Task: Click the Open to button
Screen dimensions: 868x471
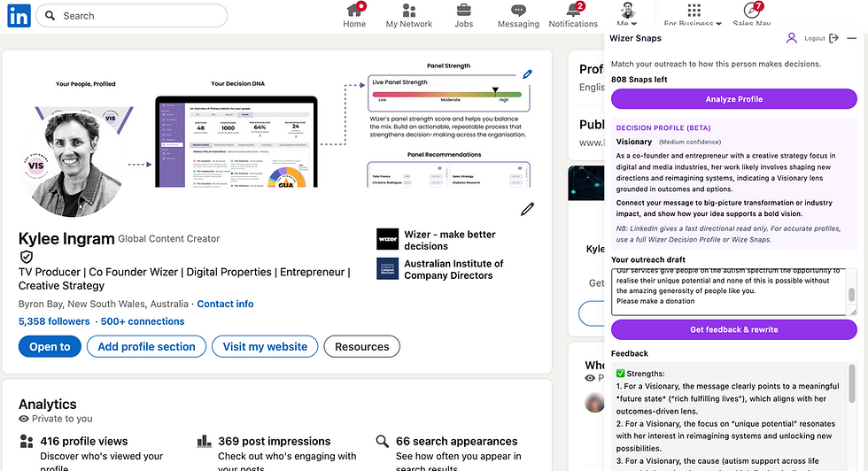Action: 50,346
